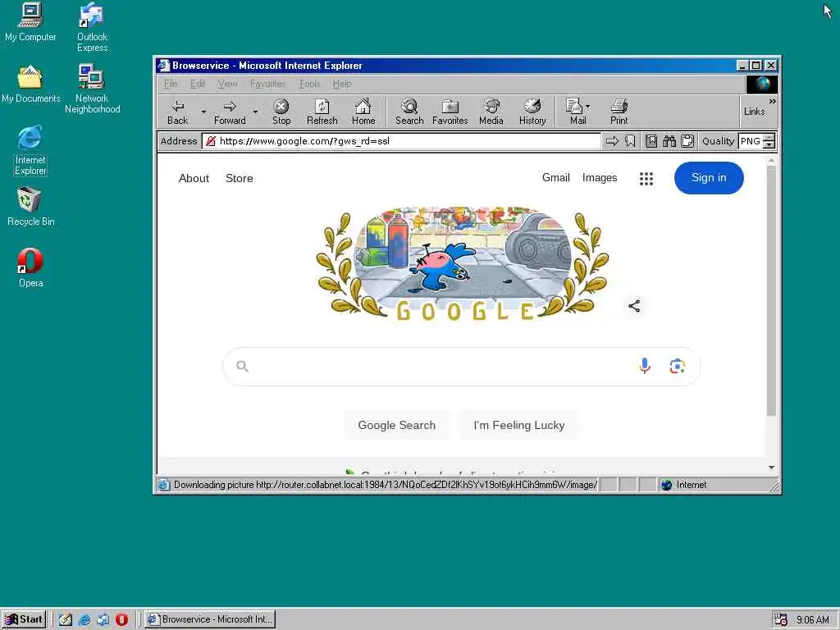Open the View menu
This screenshot has width=840, height=630.
tap(227, 84)
